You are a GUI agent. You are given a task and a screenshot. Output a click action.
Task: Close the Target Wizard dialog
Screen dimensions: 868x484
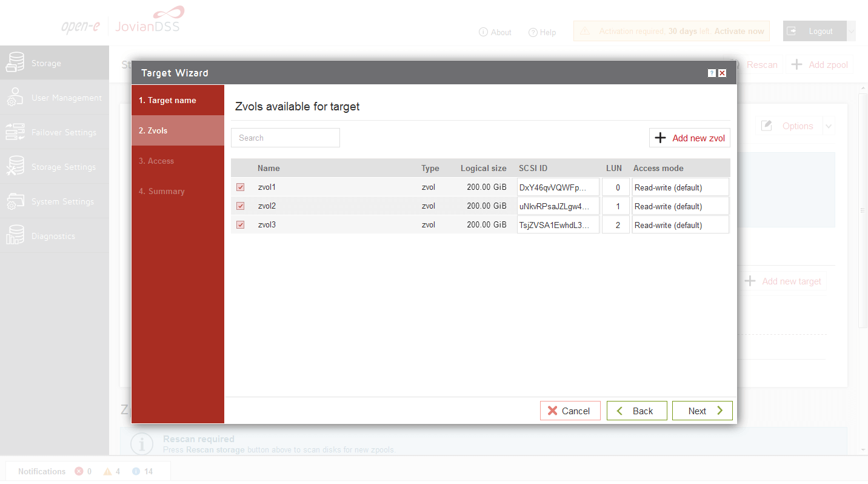722,73
